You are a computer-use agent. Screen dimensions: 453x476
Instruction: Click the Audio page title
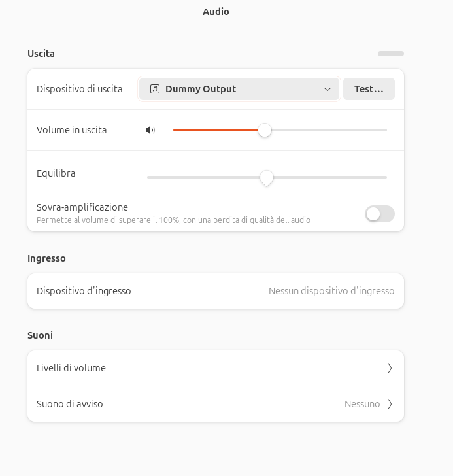(x=216, y=12)
